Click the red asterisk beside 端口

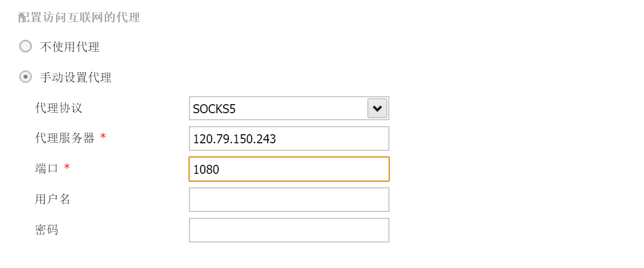pyautogui.click(x=67, y=167)
